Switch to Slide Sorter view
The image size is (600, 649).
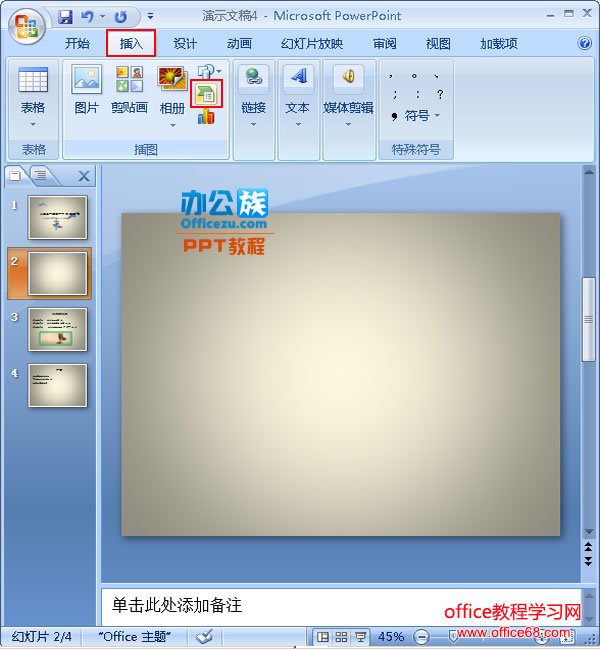pyautogui.click(x=341, y=637)
